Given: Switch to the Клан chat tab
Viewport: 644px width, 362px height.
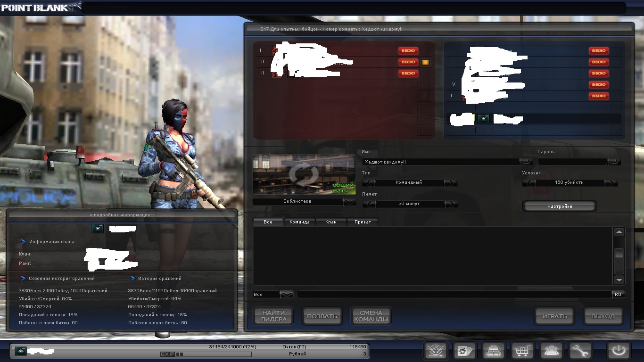Looking at the screenshot, I should [x=331, y=222].
